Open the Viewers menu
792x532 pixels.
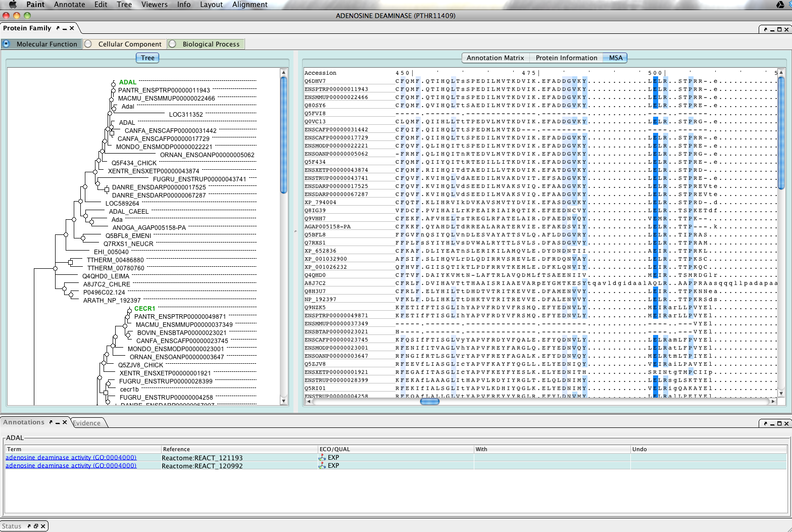(x=155, y=5)
